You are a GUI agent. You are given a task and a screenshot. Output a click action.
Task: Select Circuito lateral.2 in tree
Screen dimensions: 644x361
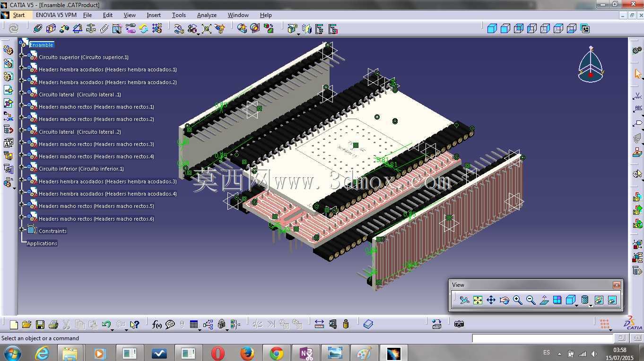tap(80, 132)
